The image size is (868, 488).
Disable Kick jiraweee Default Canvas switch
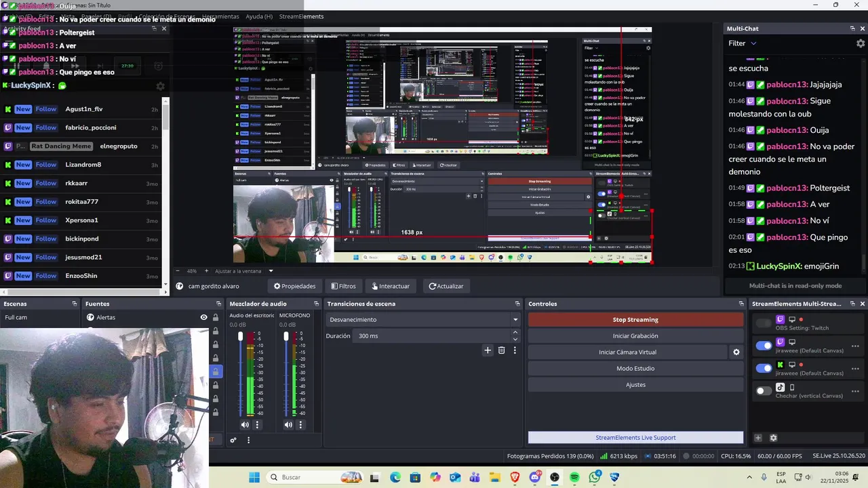click(x=764, y=369)
